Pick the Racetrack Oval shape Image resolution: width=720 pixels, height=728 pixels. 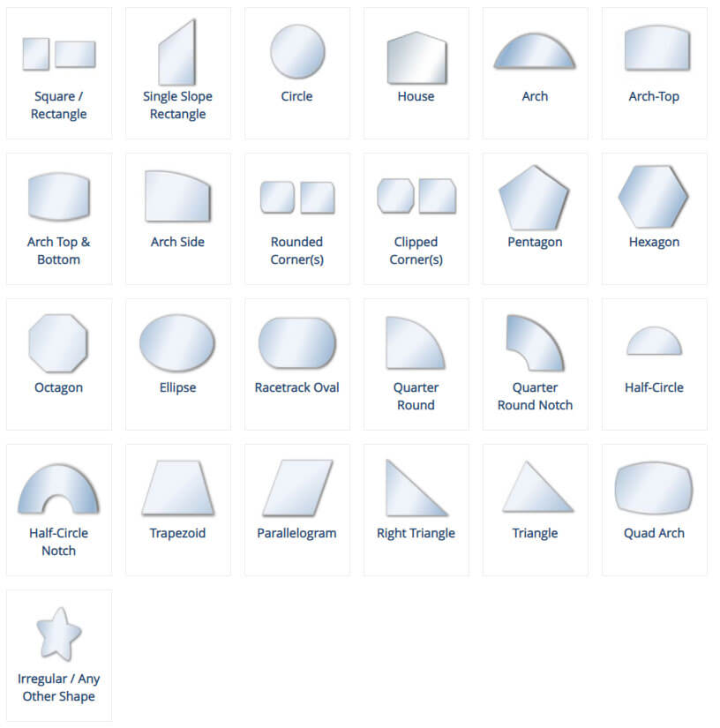click(297, 343)
